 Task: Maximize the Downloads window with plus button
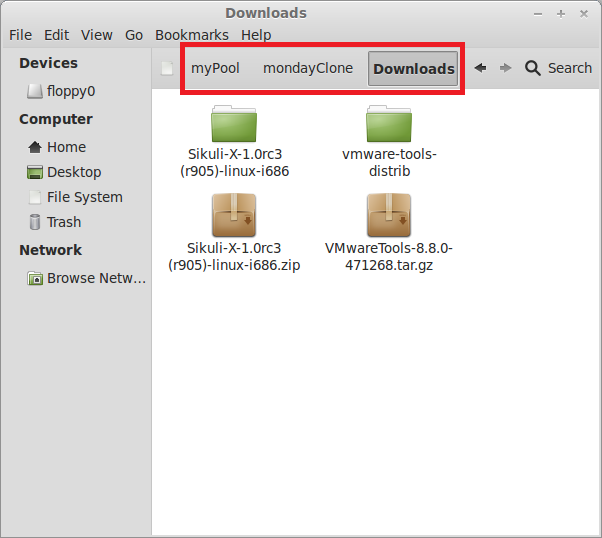click(561, 14)
